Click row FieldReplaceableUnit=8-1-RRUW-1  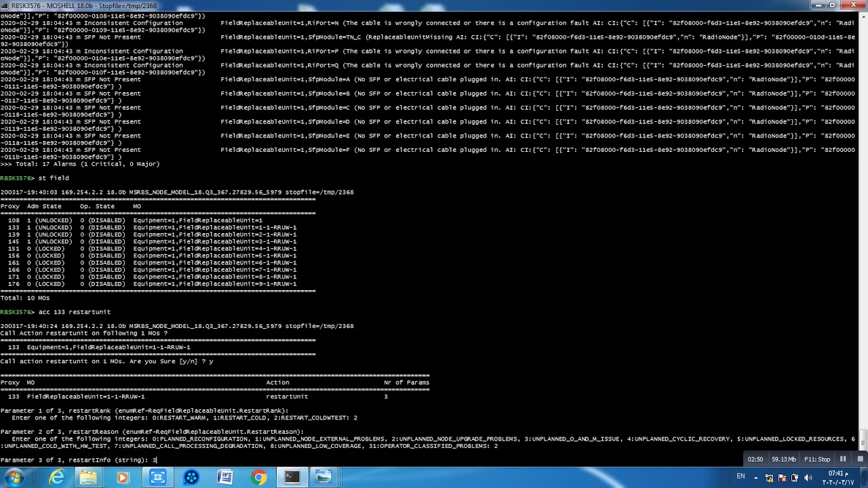(148, 277)
